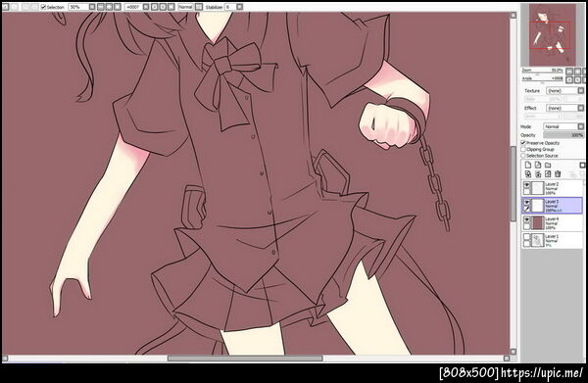Hide Layer 3 using its eye icon

pos(527,203)
